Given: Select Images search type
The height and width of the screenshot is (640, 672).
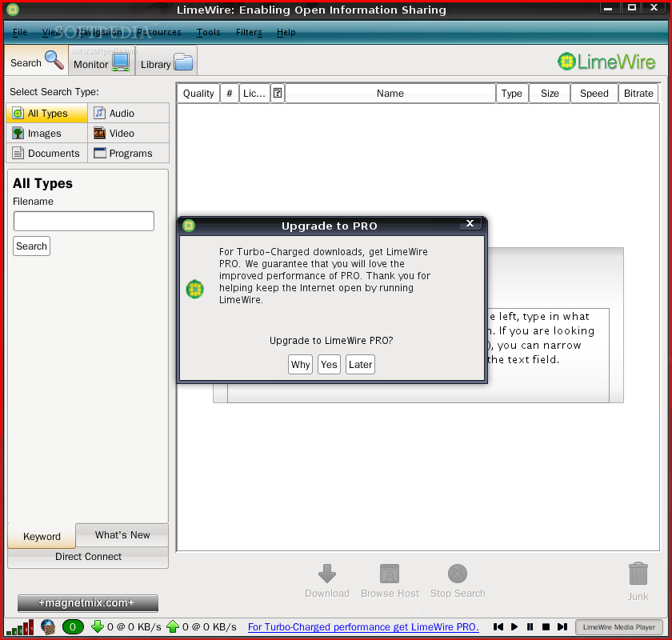Looking at the screenshot, I should (x=46, y=134).
